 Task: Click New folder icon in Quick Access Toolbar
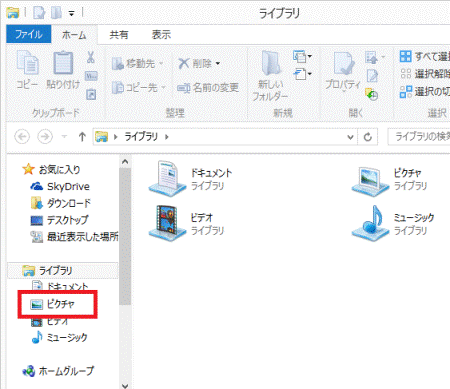point(56,13)
